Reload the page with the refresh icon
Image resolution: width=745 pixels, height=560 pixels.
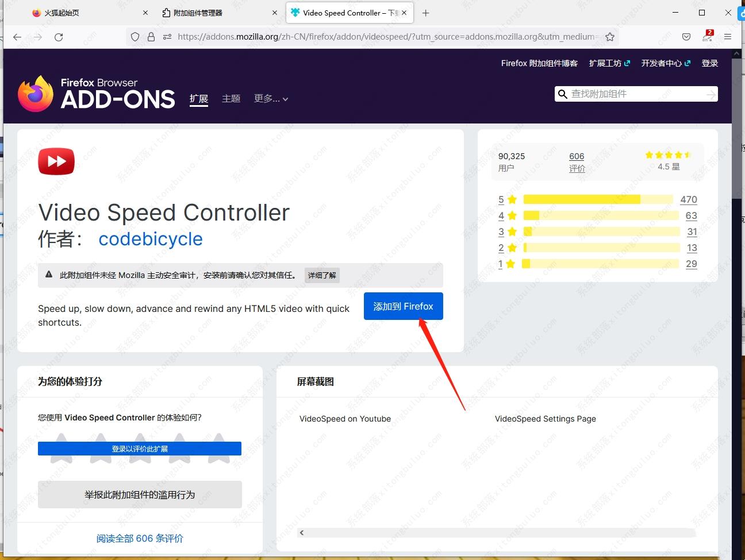pyautogui.click(x=59, y=37)
